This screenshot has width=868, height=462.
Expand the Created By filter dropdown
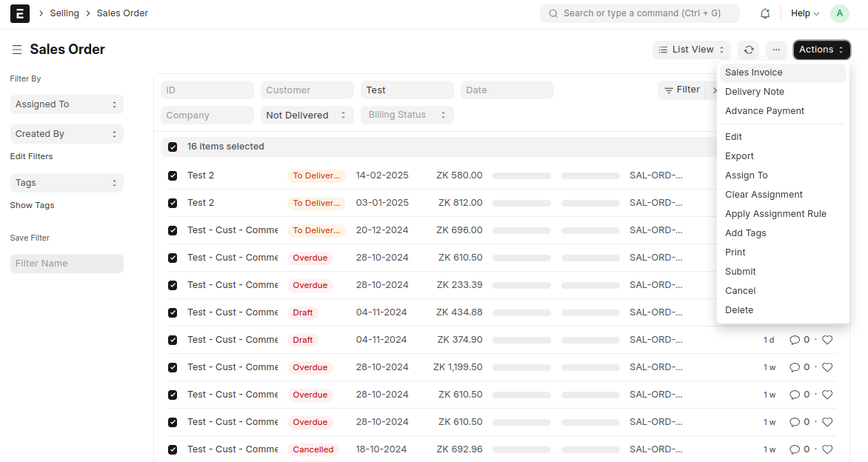(67, 134)
